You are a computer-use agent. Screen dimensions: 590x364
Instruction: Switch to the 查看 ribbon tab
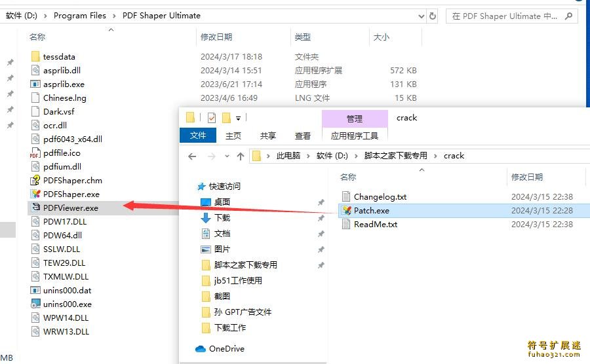(302, 136)
